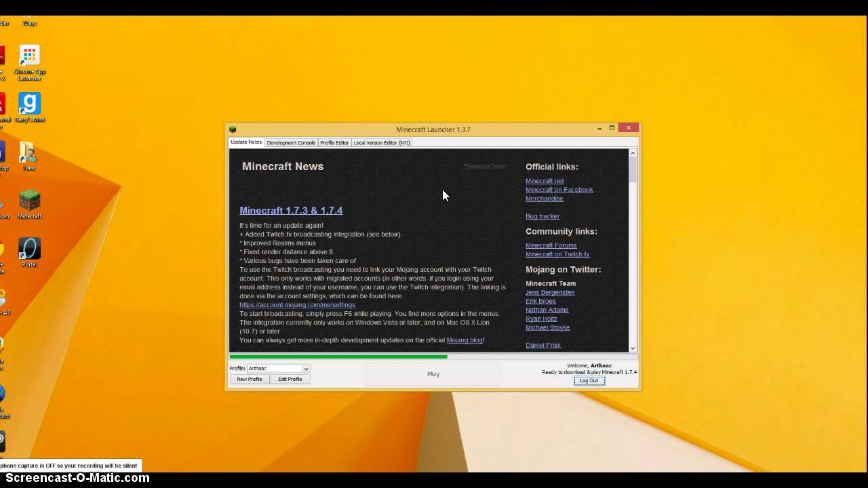Screen dimensions: 868x488
Task: Click the news scrollbar down arrow
Action: [633, 348]
